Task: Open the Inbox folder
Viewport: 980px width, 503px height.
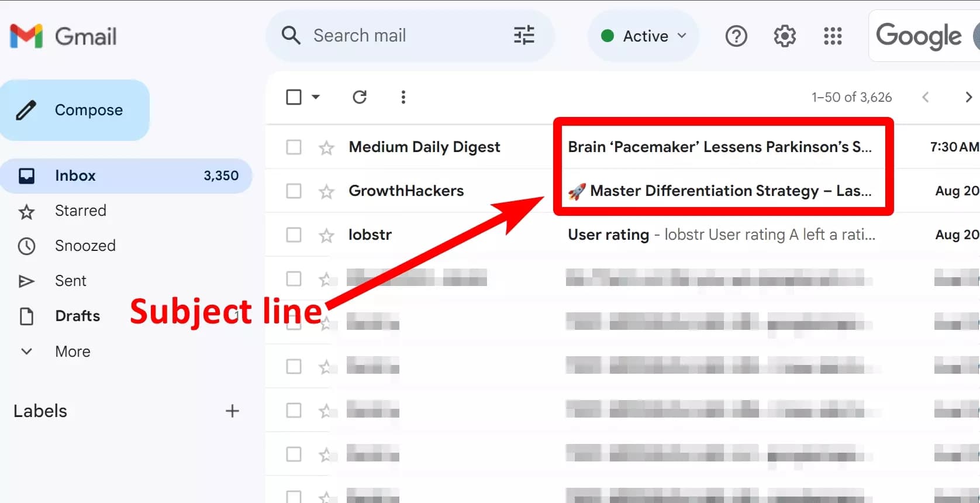Action: click(126, 175)
